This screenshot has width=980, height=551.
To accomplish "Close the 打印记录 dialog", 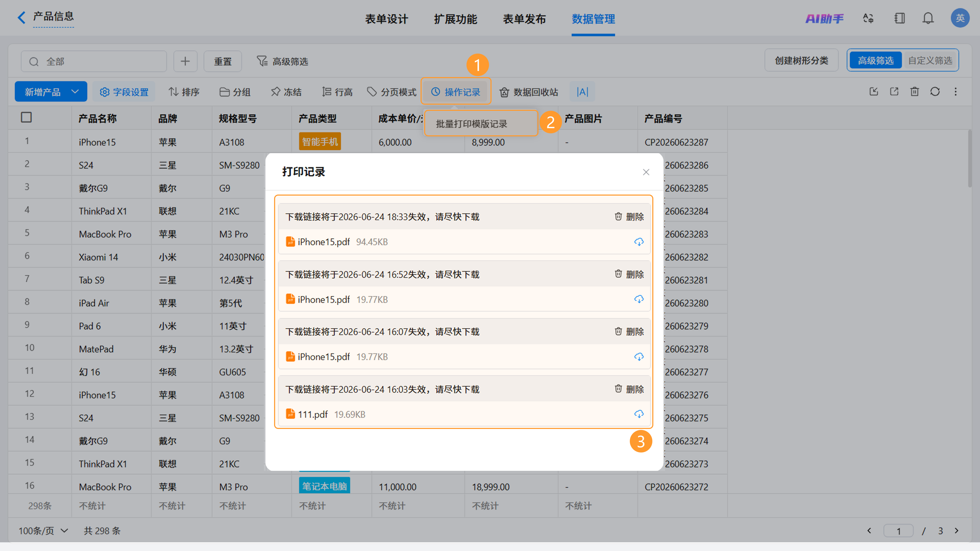I will tap(646, 172).
